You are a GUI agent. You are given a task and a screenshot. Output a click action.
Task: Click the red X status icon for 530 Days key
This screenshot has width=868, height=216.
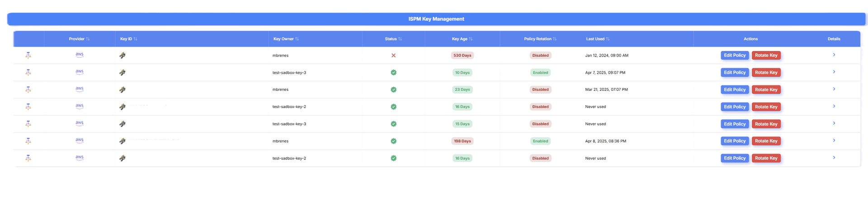click(393, 55)
